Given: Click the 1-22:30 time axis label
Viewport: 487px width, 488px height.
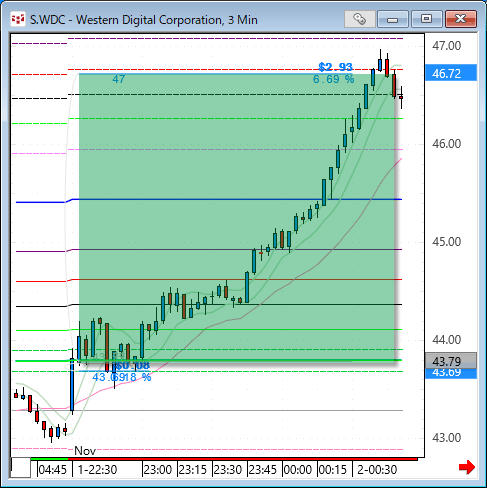Looking at the screenshot, I should [97, 470].
